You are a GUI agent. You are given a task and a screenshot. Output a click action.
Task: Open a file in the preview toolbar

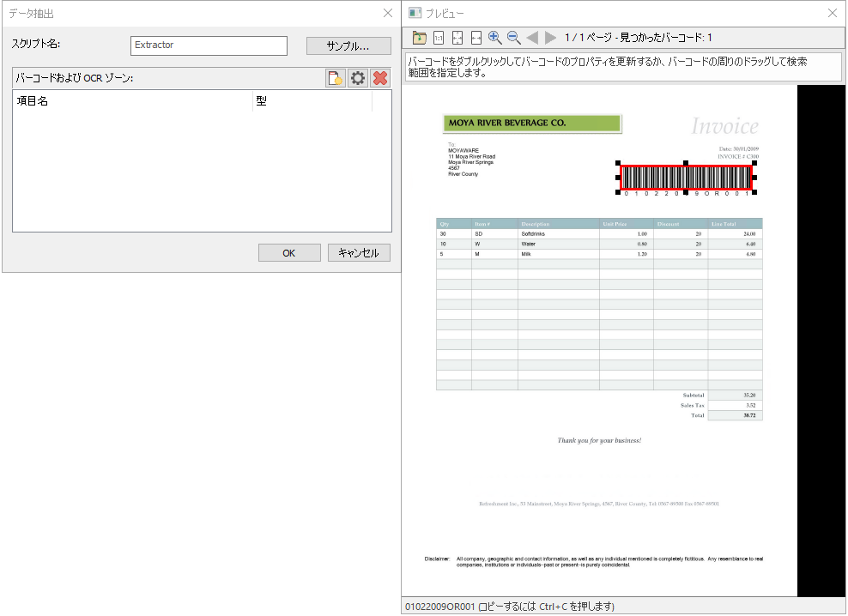coord(419,37)
